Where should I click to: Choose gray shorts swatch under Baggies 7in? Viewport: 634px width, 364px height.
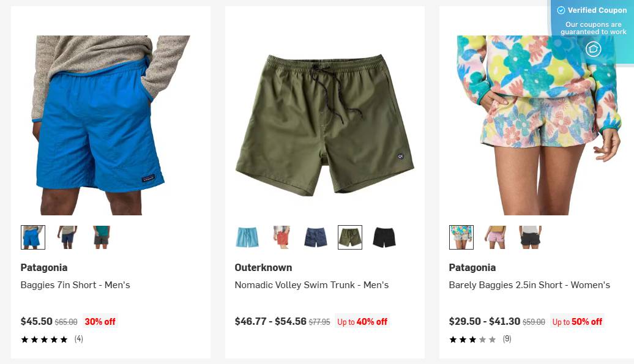(101, 237)
